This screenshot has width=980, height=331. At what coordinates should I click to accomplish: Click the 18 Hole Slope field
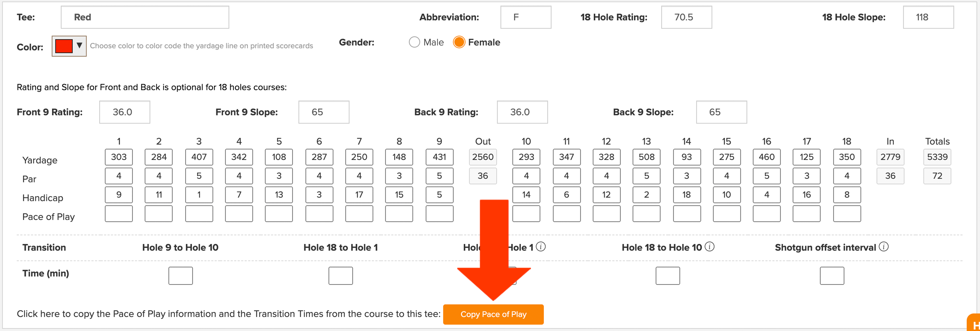(x=928, y=17)
